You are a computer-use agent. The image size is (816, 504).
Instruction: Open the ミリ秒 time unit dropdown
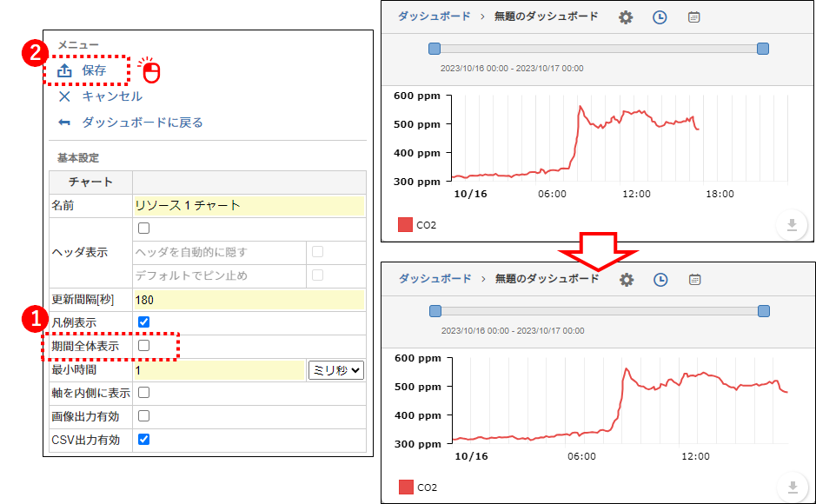[x=336, y=370]
